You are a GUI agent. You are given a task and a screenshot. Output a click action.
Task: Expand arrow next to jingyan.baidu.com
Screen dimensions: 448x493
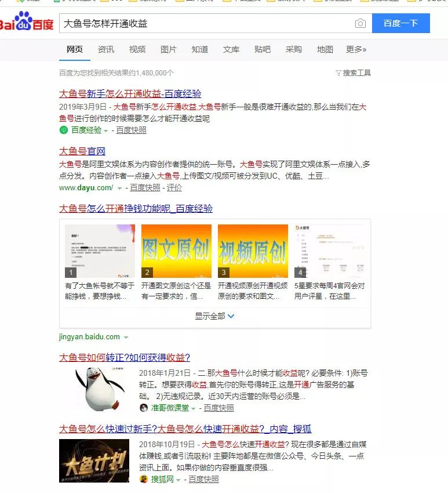(126, 338)
